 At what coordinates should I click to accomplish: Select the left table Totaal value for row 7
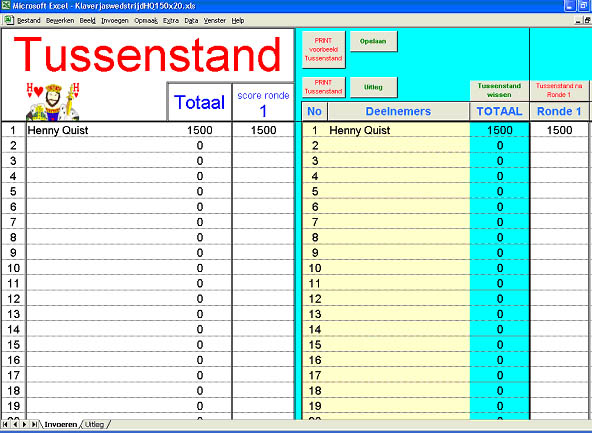coord(200,222)
